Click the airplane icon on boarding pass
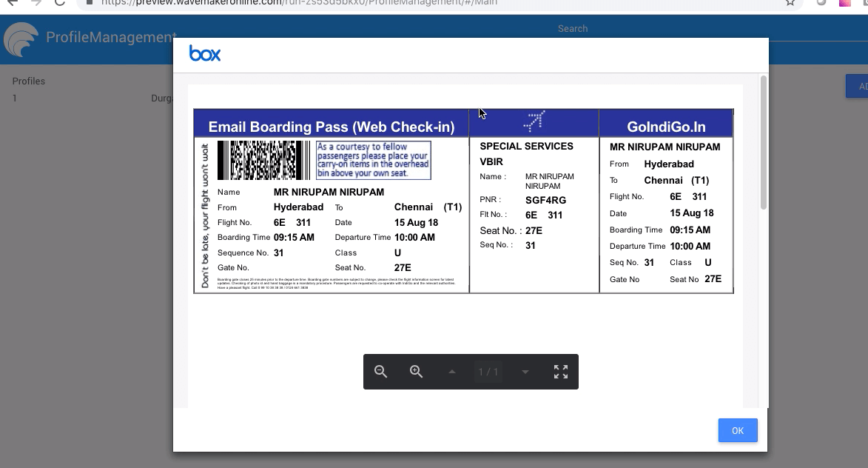This screenshot has height=468, width=868. tap(534, 121)
